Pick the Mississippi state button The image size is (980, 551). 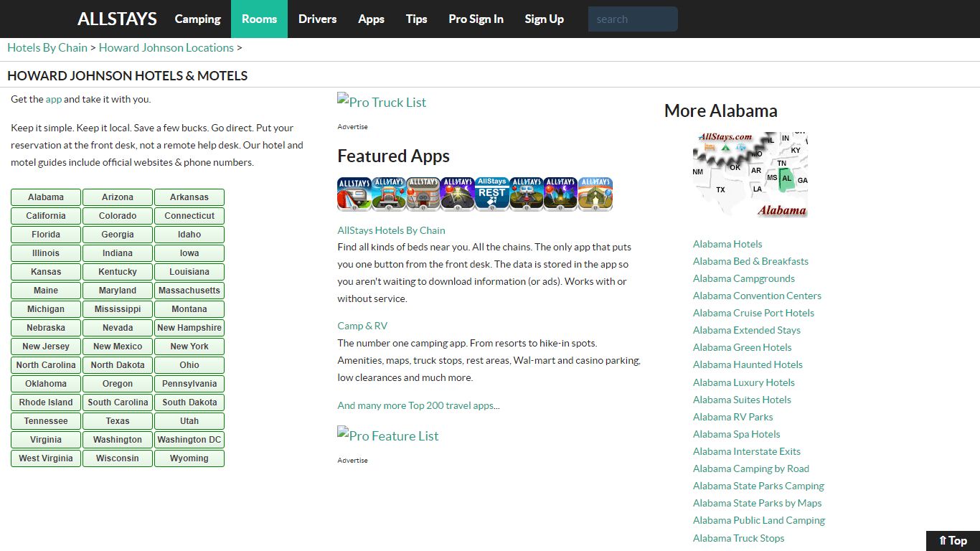click(118, 309)
